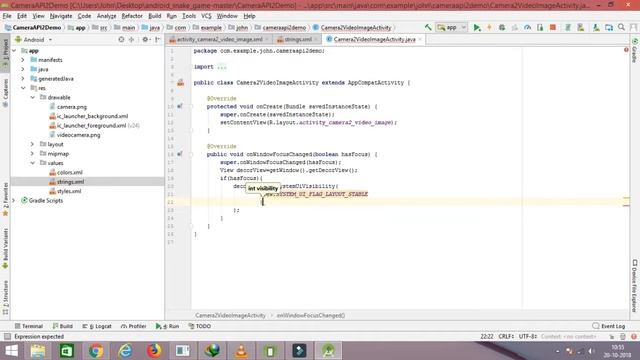This screenshot has height=360, width=640.
Task: Collapse the drawable folder
Action: [x=32, y=98]
